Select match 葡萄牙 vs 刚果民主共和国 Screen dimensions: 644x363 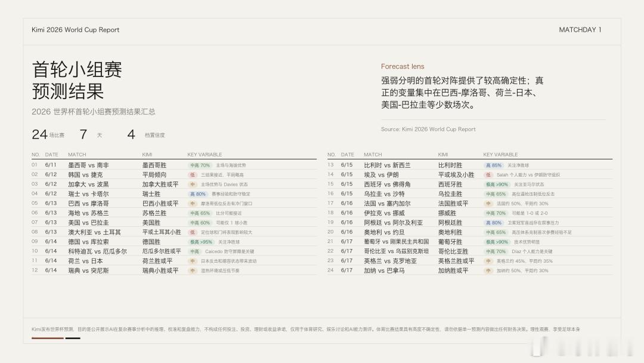(x=397, y=242)
